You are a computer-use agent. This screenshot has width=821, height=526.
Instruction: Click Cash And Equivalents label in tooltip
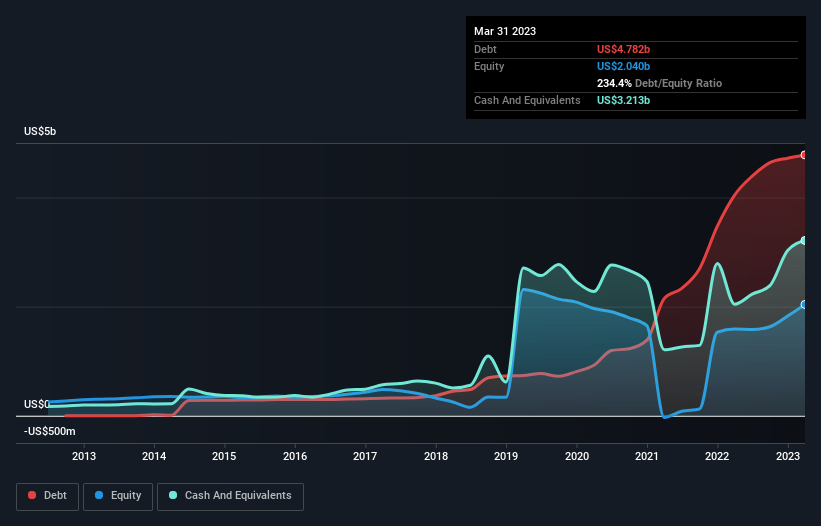coord(527,100)
